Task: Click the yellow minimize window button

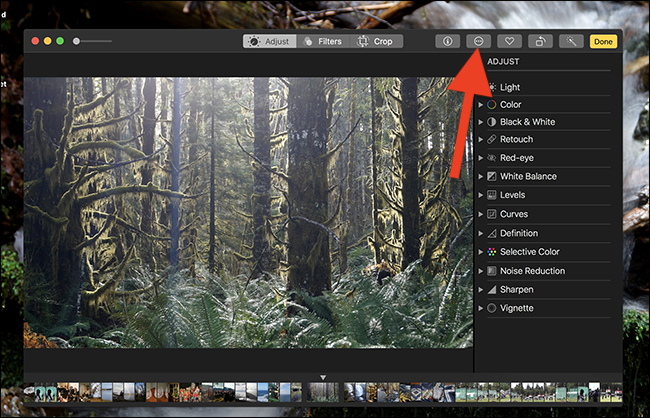Action: tap(48, 41)
